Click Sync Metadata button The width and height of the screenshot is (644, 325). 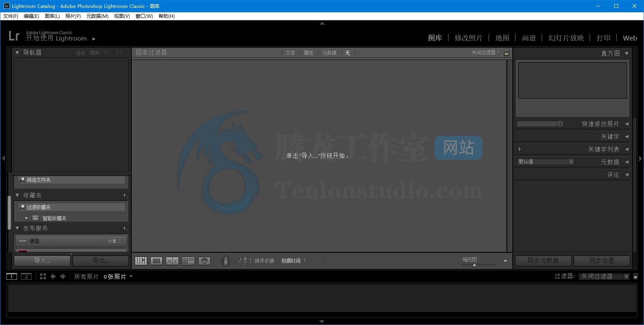point(543,260)
